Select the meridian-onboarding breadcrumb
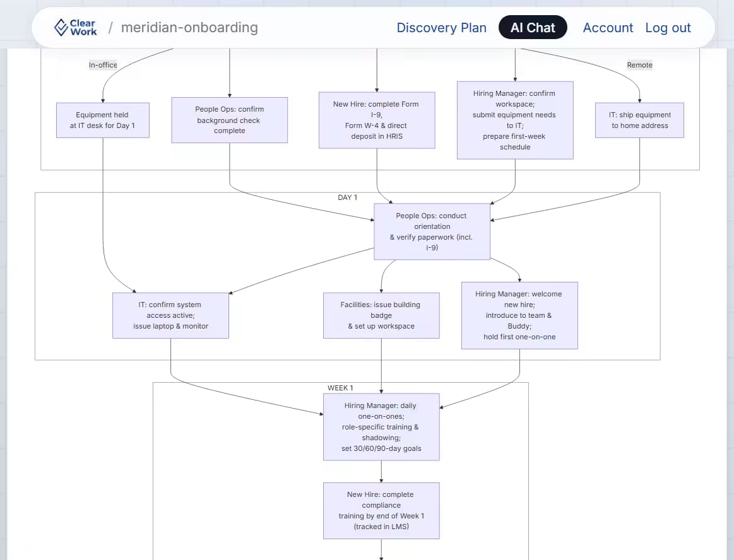This screenshot has width=734, height=560. coord(189,28)
